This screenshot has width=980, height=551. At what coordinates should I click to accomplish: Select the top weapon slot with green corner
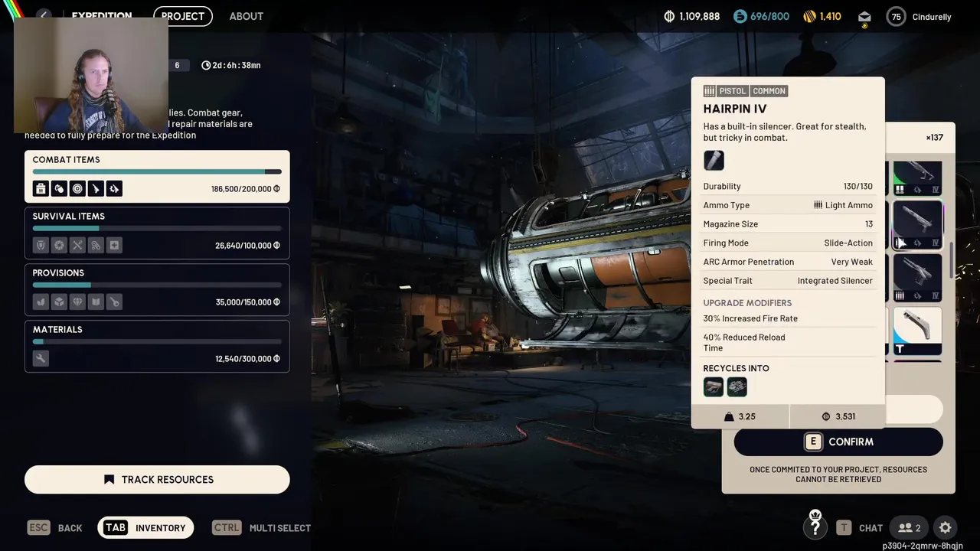click(916, 178)
